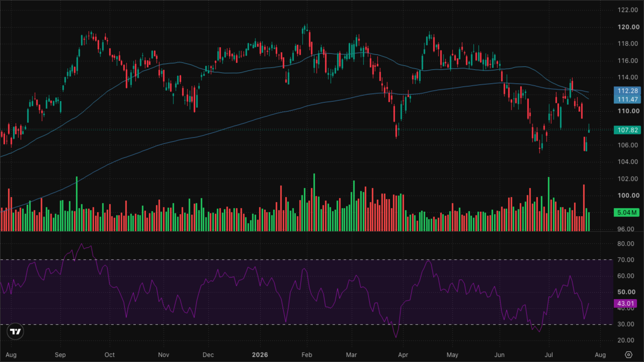Screen dimensions: 644x362
Task: Select the 111.47 moving average price label
Action: point(627,99)
